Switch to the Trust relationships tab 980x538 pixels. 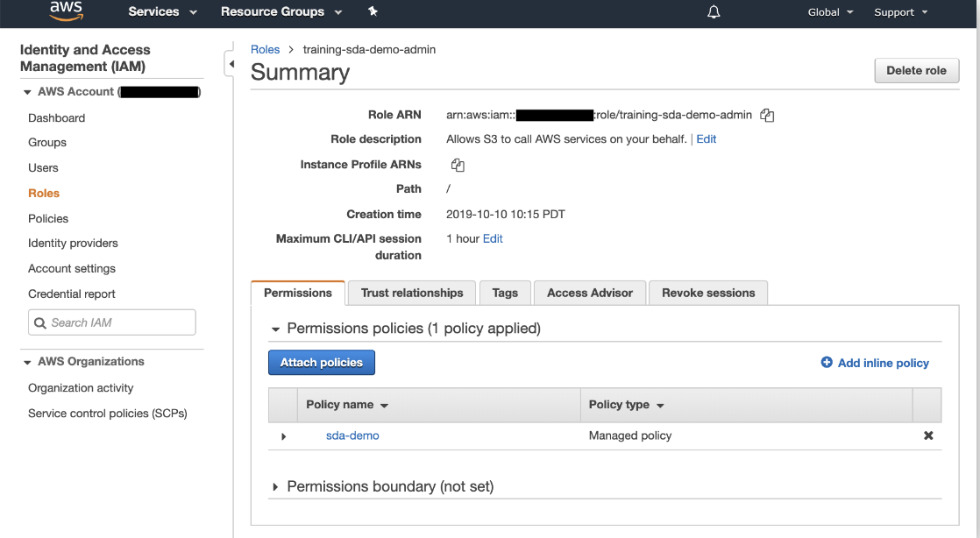tap(412, 293)
